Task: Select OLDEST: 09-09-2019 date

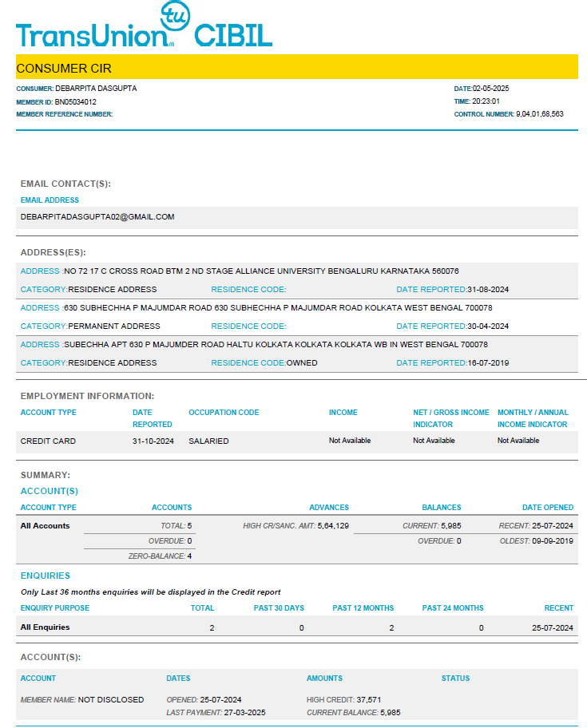Action: [x=537, y=541]
